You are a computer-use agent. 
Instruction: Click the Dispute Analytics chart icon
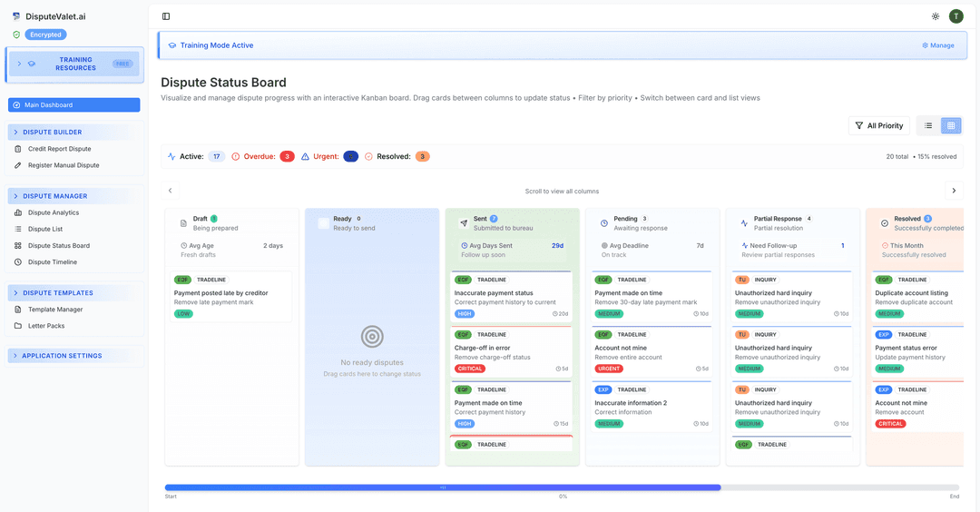[18, 212]
